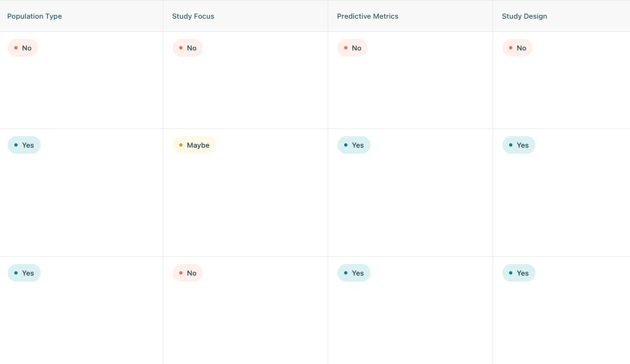Viewport: 630px width, 364px height.
Task: Click second-row Yes badge under Study Design
Action: tap(519, 145)
